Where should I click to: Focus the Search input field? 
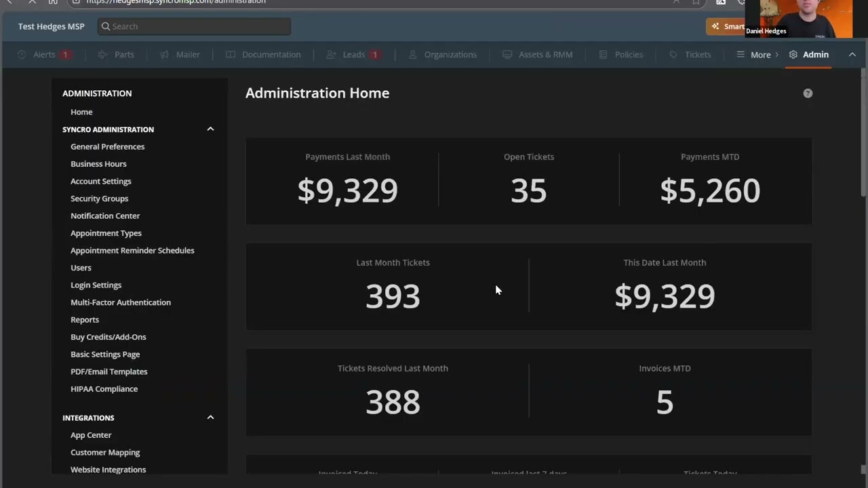point(194,26)
